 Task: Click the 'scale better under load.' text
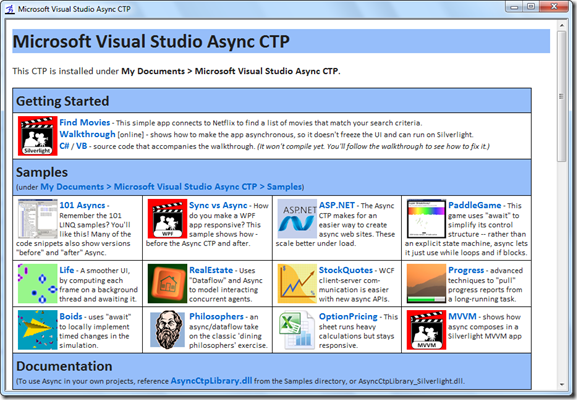click(316, 244)
